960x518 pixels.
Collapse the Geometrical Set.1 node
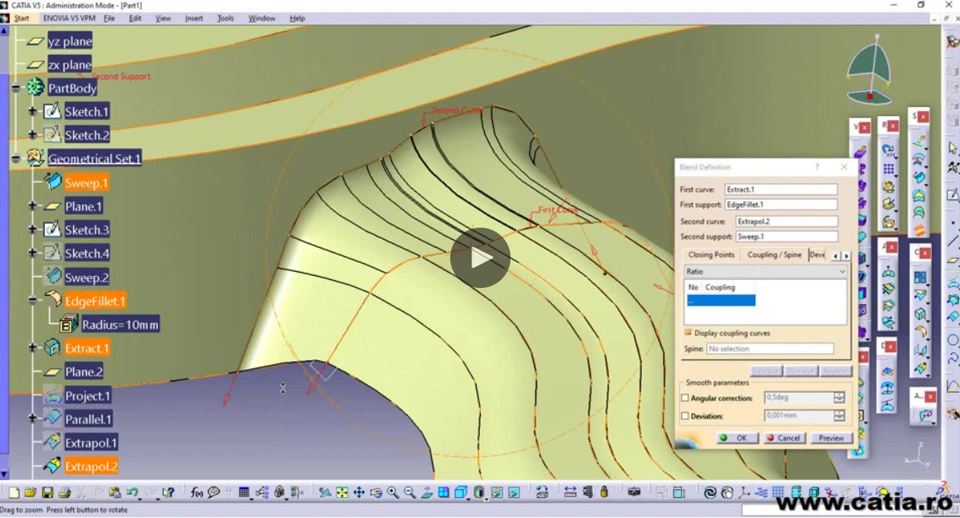[16, 159]
